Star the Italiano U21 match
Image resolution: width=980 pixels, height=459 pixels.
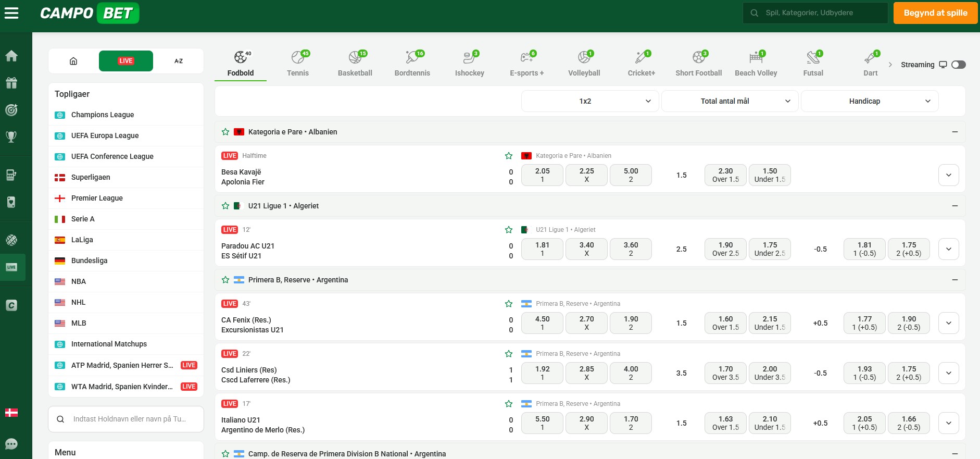click(x=509, y=404)
